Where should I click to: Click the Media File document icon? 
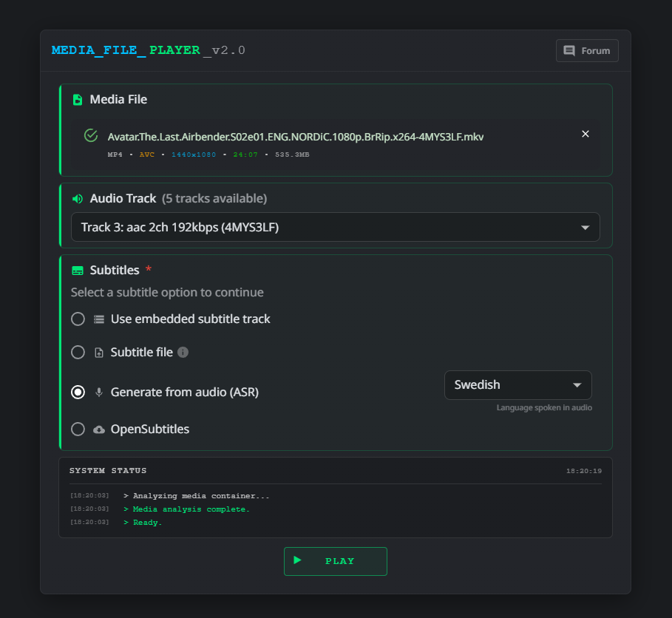click(x=78, y=100)
